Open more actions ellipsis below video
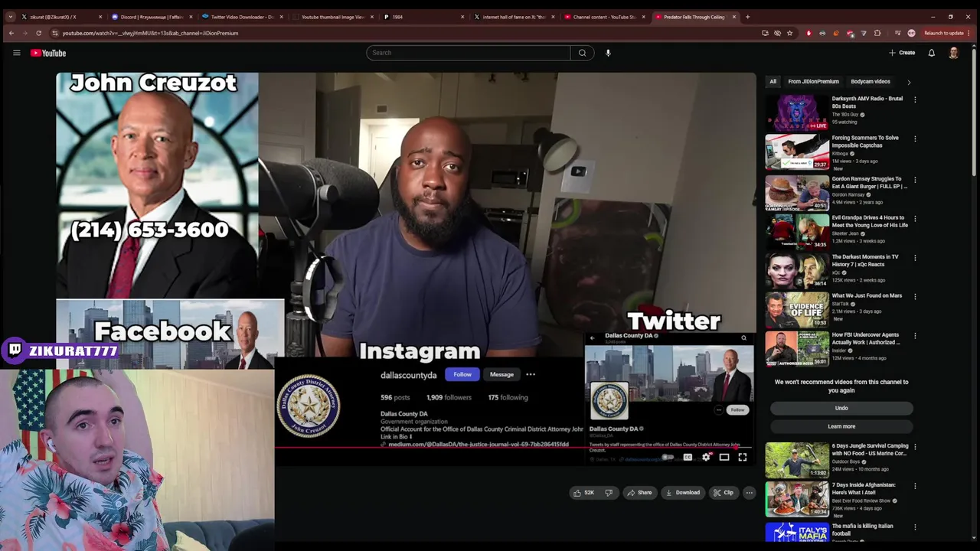The image size is (980, 551). click(x=750, y=493)
